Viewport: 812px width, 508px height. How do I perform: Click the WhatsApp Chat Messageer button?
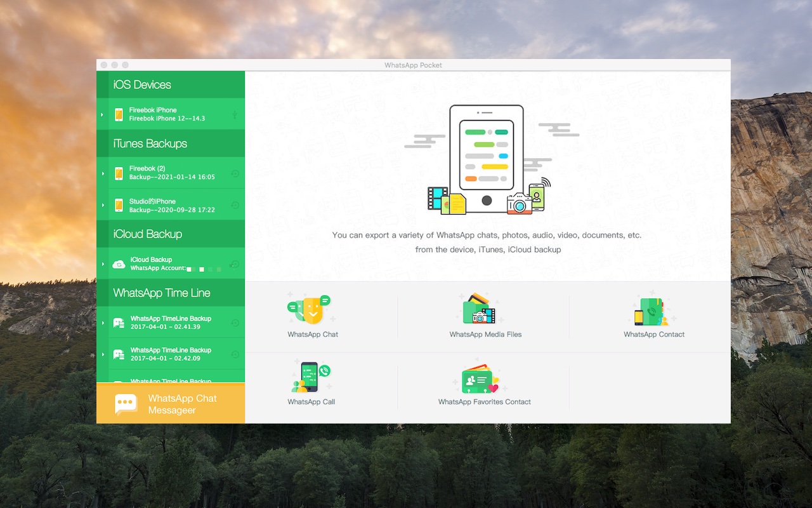(x=171, y=404)
